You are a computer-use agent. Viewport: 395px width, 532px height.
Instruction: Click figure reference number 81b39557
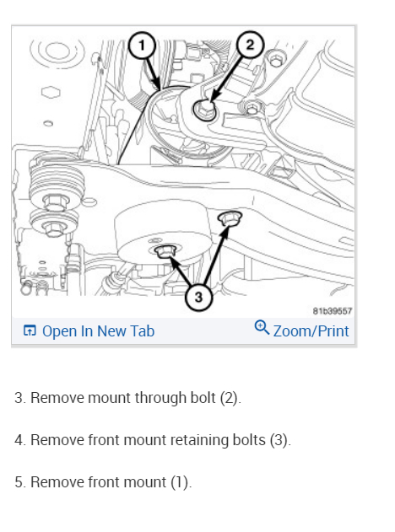[x=333, y=311]
